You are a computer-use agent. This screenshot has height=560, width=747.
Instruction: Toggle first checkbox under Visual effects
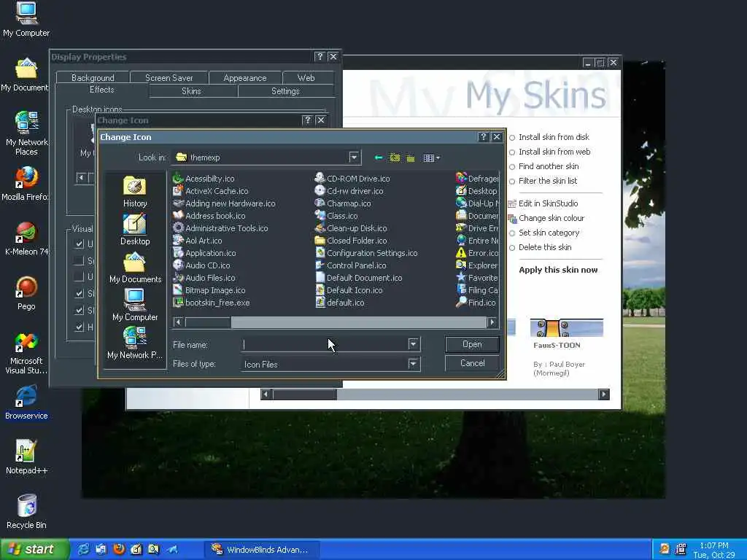tap(79, 244)
